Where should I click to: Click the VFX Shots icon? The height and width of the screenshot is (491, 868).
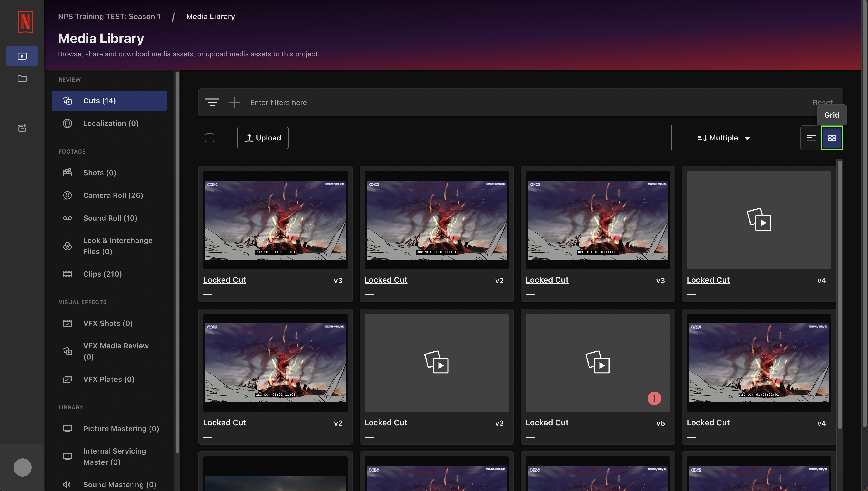tap(67, 323)
